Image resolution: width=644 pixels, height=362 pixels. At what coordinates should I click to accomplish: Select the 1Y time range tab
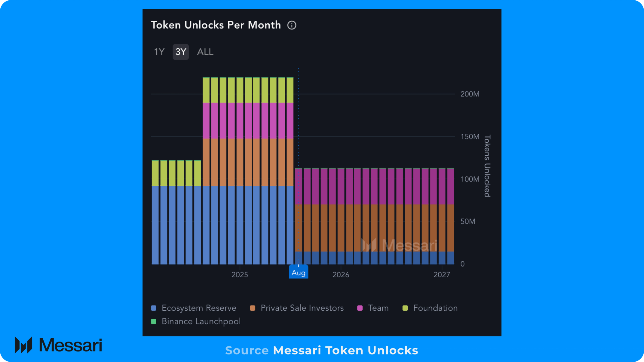tap(159, 52)
